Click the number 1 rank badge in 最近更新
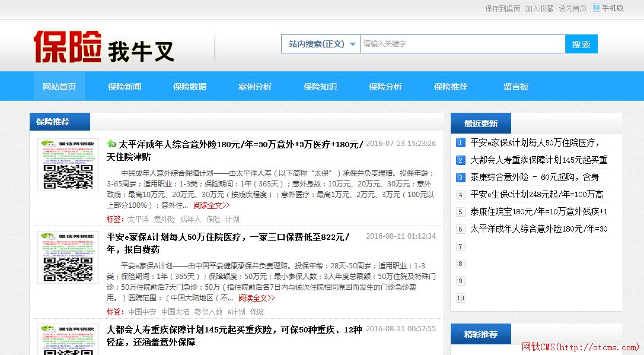Image resolution: width=644 pixels, height=355 pixels. [460, 142]
